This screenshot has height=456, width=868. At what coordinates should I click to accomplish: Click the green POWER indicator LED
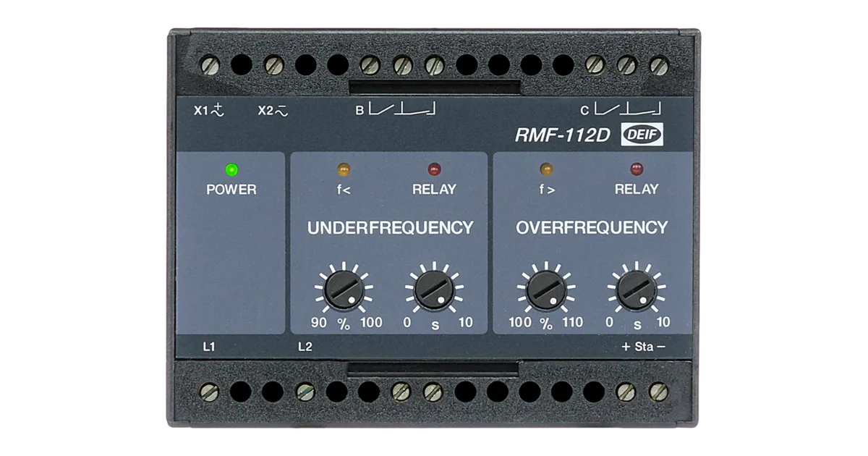pyautogui.click(x=231, y=170)
